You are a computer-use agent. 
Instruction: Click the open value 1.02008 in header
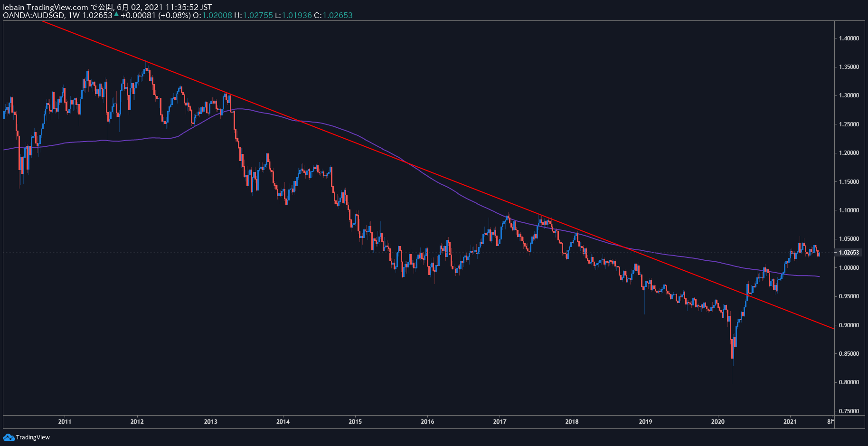tap(217, 15)
